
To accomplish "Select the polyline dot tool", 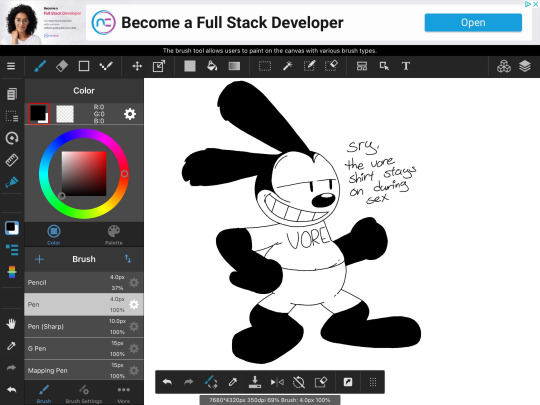I will [106, 66].
